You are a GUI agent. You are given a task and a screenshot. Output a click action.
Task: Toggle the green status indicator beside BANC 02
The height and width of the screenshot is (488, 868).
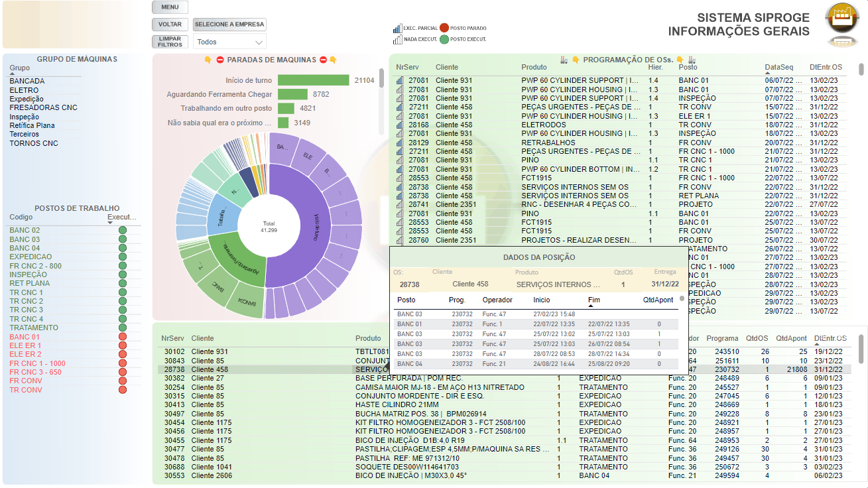click(121, 230)
